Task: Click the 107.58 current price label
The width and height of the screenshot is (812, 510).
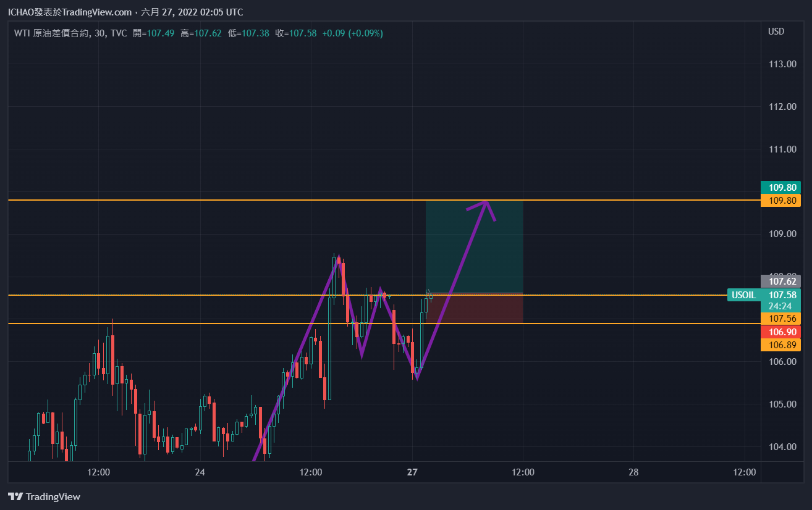Action: (x=780, y=295)
